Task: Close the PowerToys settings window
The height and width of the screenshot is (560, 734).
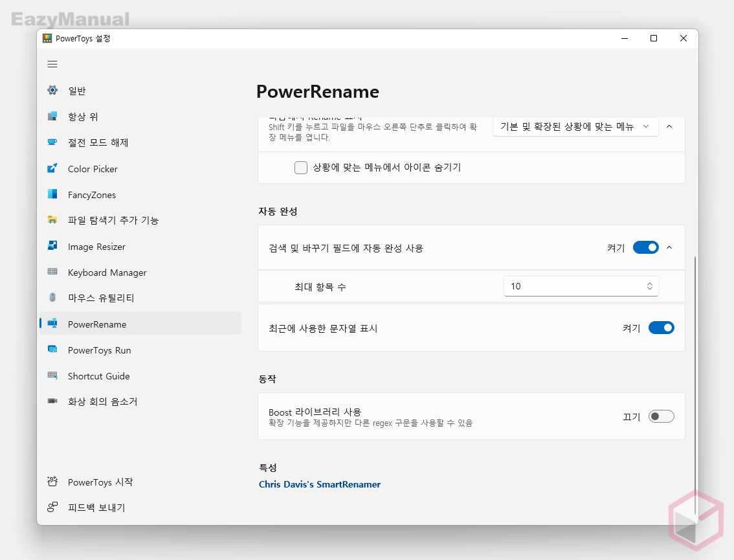Action: 684,38
